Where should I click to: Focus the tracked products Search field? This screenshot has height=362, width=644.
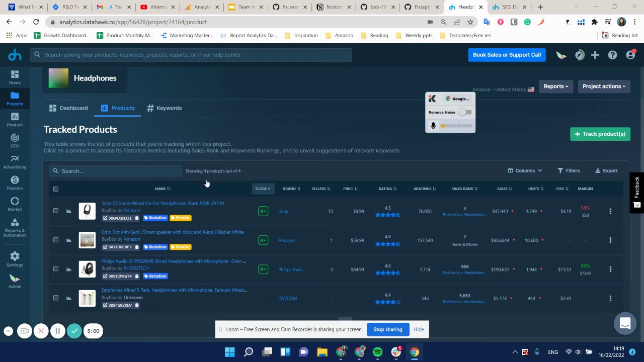[115, 171]
